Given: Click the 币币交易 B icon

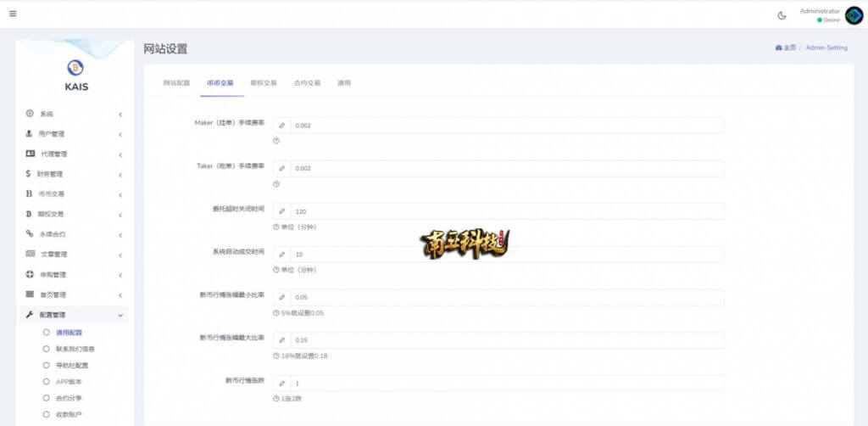Looking at the screenshot, I should coord(30,193).
